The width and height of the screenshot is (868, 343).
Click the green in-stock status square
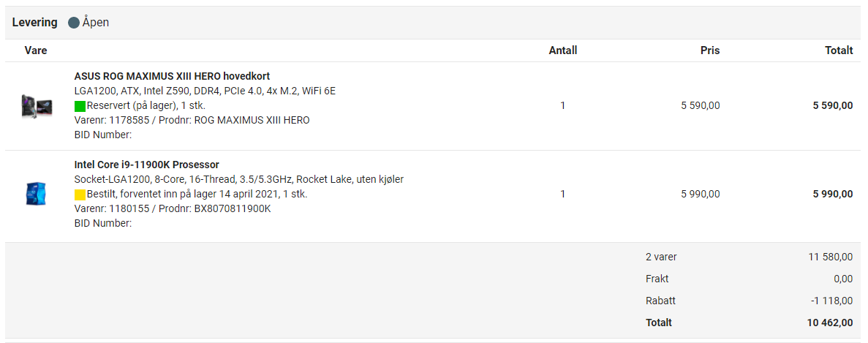tap(80, 105)
